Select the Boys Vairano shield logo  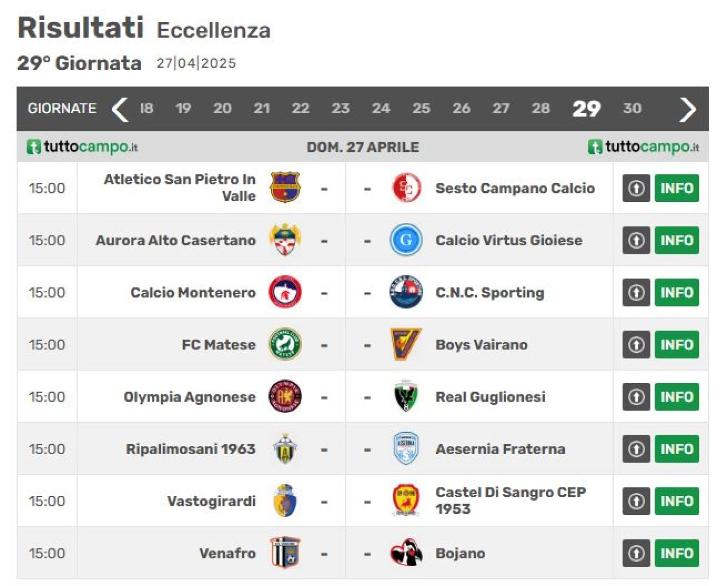(406, 344)
